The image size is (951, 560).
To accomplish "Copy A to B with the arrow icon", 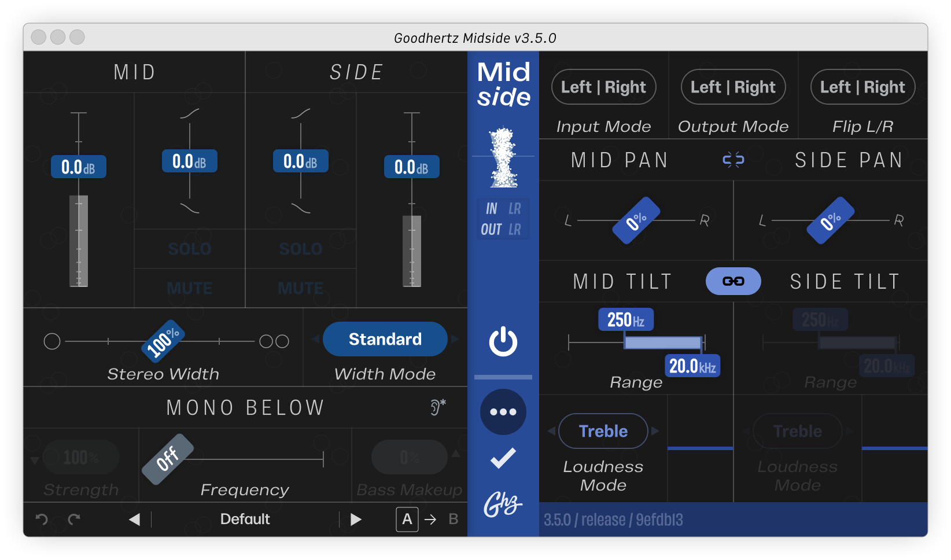I will click(430, 520).
